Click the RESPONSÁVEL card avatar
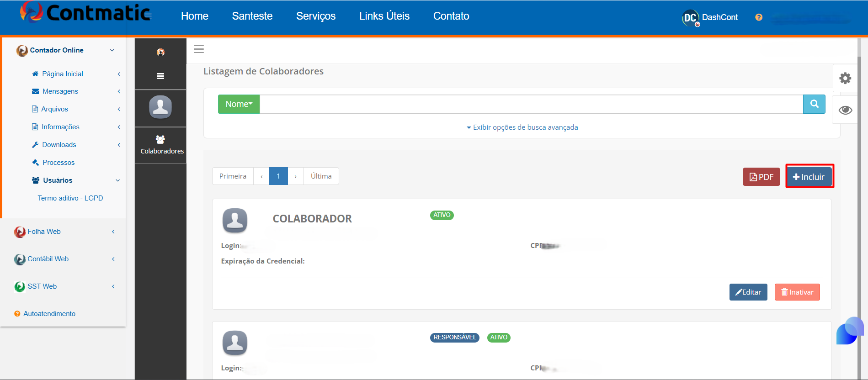 coord(235,343)
